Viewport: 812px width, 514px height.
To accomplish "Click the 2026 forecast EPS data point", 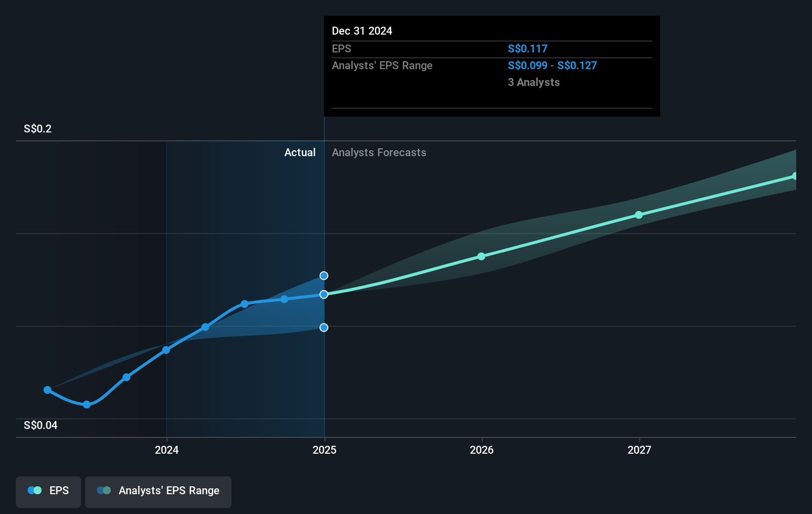I will [x=482, y=257].
